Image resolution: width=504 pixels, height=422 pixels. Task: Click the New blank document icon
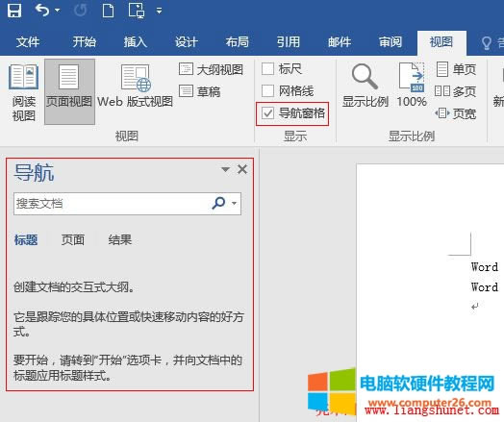(x=108, y=11)
